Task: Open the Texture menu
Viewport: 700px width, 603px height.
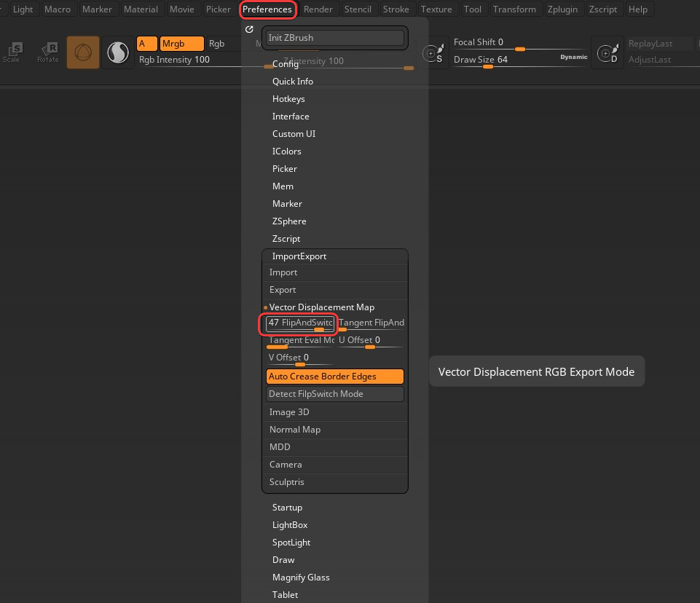Action: 436,9
